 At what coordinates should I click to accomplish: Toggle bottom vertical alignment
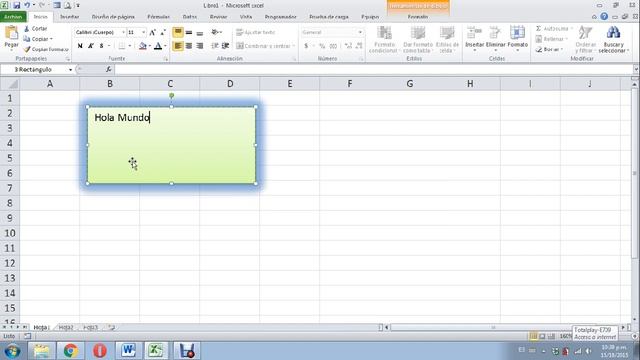pyautogui.click(x=200, y=32)
